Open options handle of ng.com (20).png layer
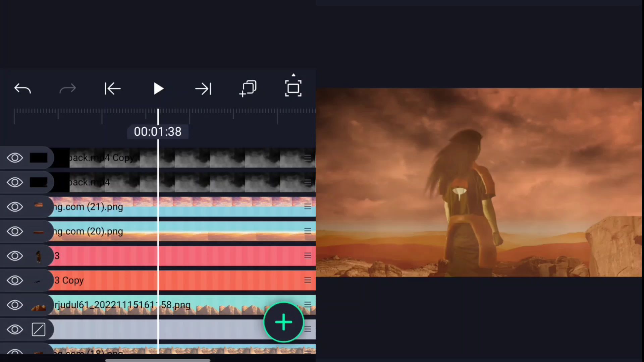The width and height of the screenshot is (644, 362). point(308,231)
